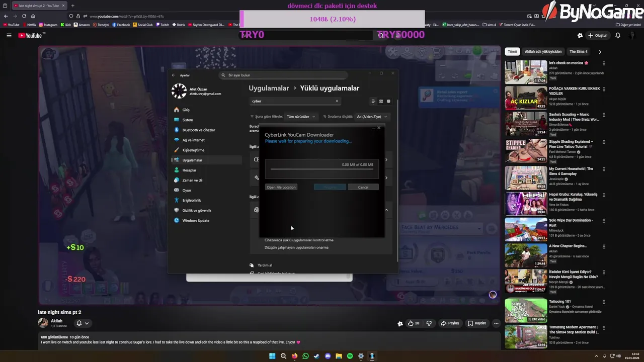The image size is (644, 362).
Task: Open 'Ad (A'den Z'ye)' sort dropdown
Action: pyautogui.click(x=372, y=117)
